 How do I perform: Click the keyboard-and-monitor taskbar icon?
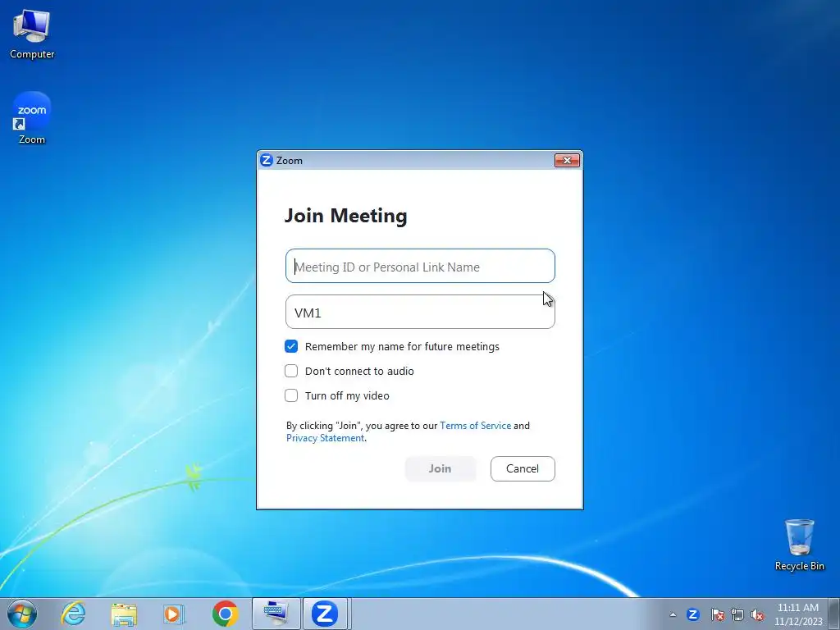276,614
